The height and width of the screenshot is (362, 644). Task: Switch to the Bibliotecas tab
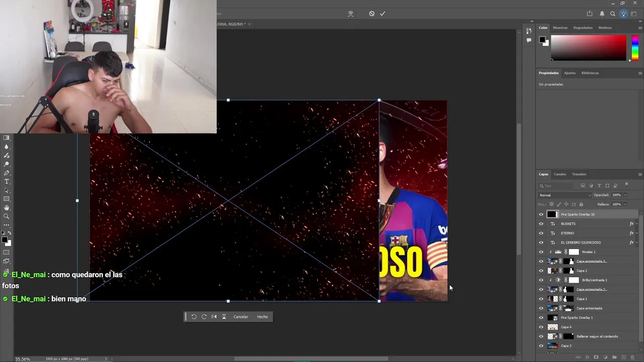(590, 73)
